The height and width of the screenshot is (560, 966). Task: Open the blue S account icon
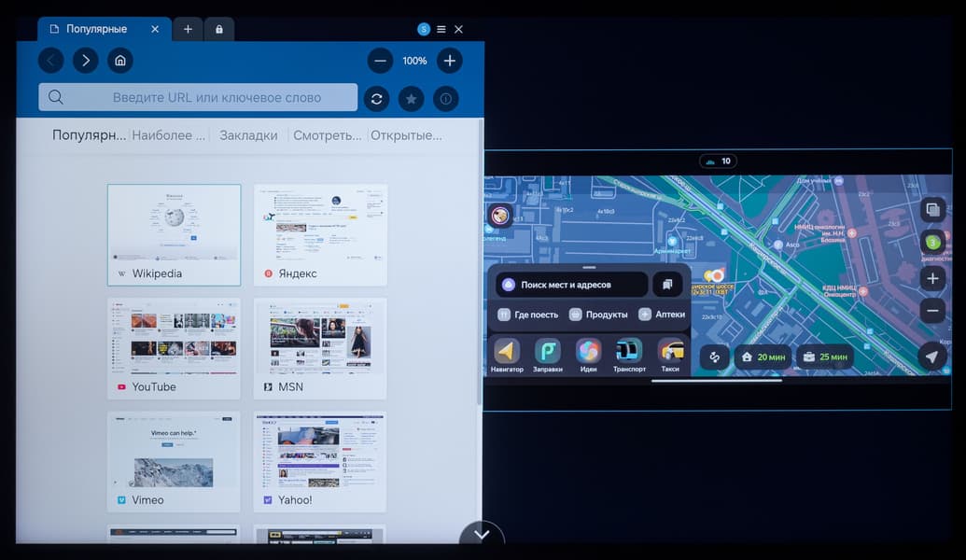[x=424, y=29]
